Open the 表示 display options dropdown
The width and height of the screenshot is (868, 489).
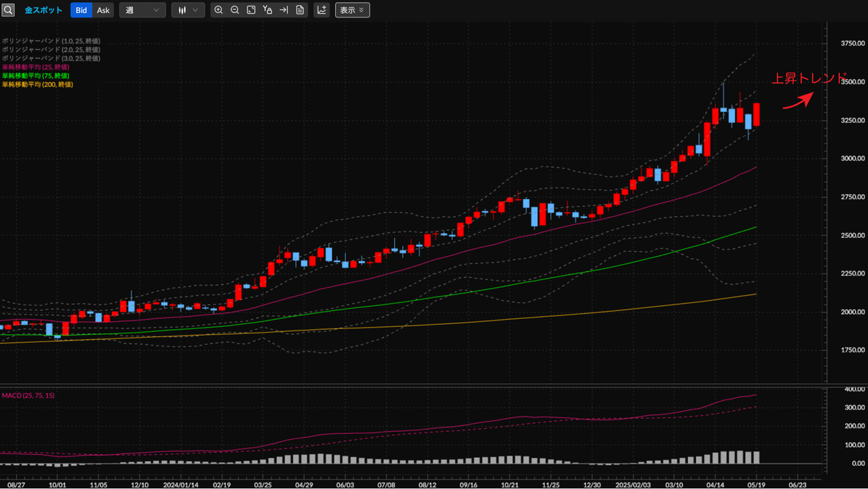352,9
